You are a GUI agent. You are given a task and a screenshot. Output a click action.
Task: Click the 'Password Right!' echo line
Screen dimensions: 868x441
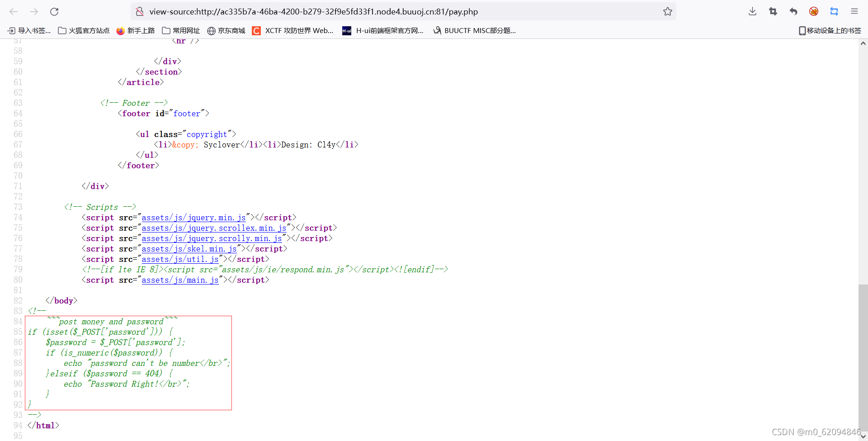[127, 384]
